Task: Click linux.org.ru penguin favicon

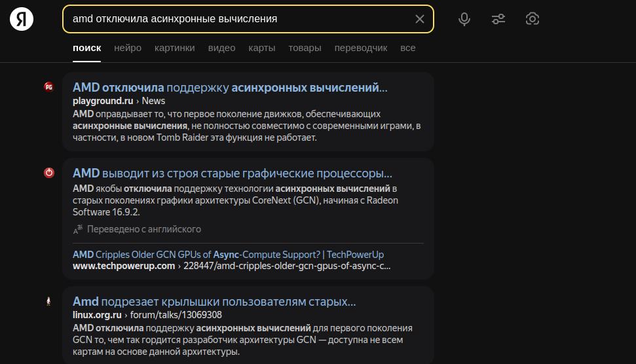Action: click(49, 301)
